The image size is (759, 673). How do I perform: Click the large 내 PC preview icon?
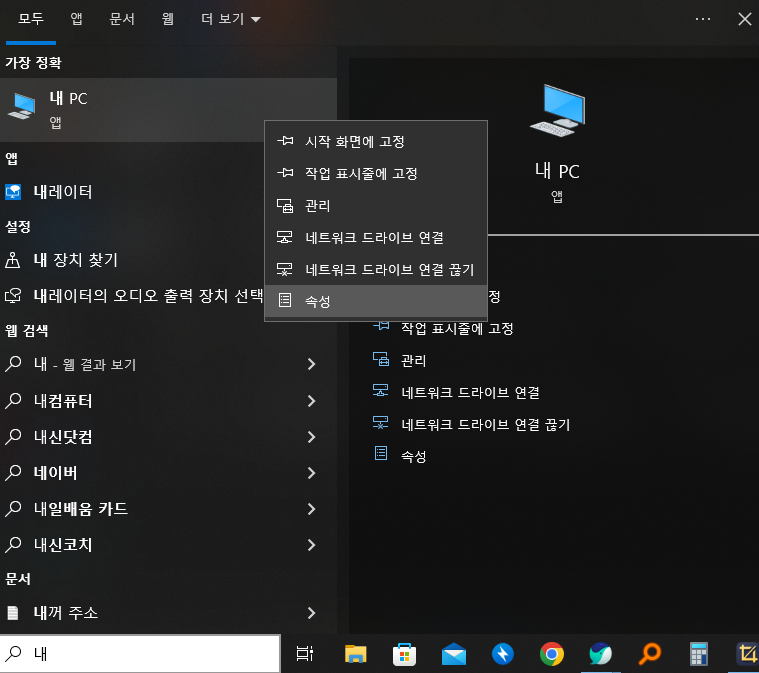tap(558, 111)
